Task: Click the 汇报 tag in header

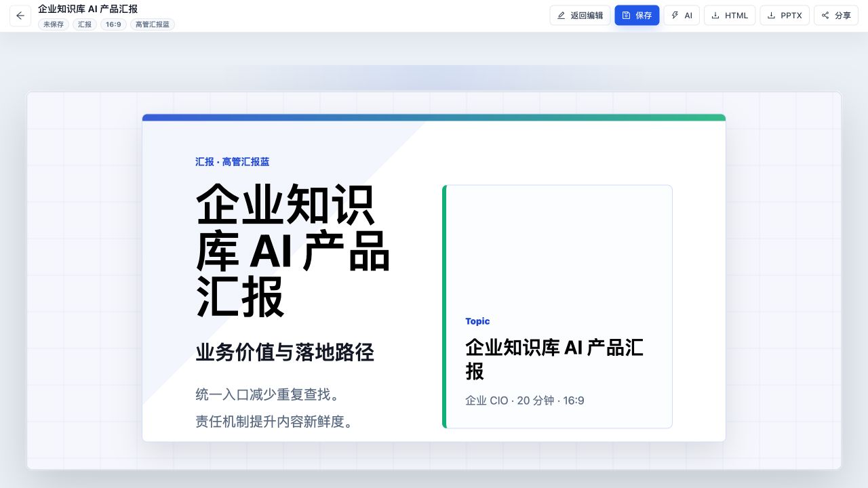Action: pos(85,24)
